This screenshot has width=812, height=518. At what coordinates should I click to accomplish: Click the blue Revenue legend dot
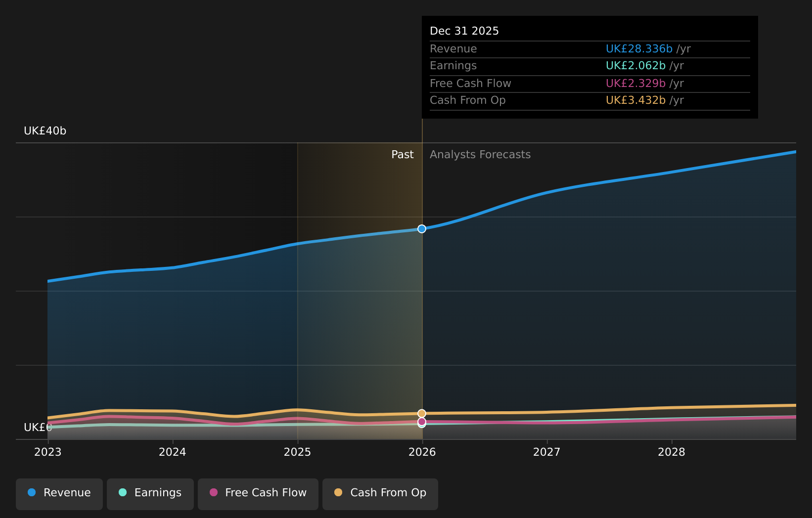click(x=32, y=492)
